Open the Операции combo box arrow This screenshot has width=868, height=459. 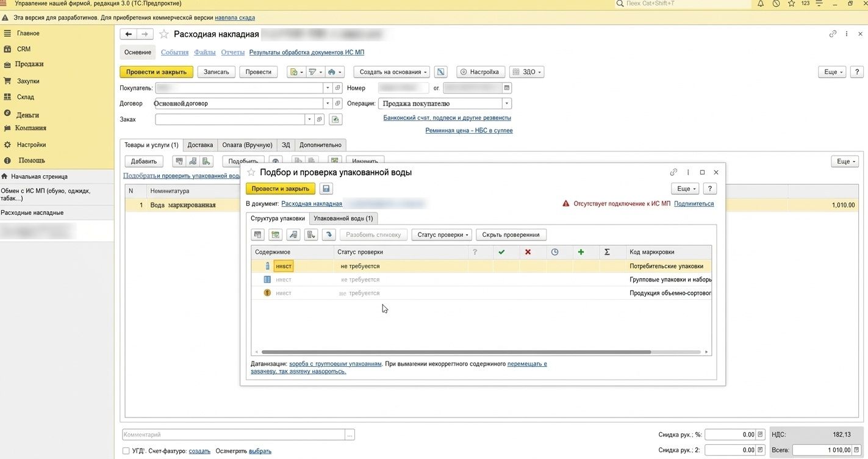pos(506,104)
